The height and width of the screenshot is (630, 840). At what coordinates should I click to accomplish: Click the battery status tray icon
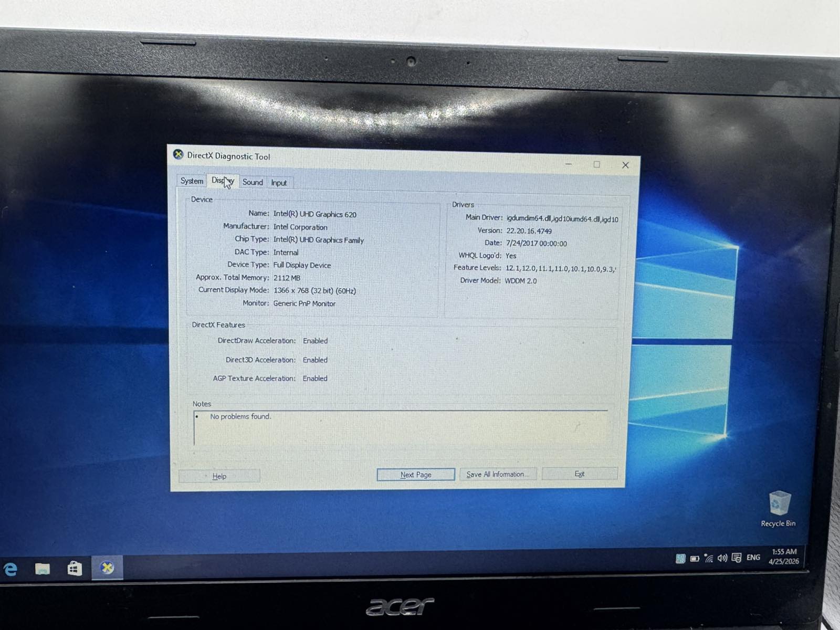pos(695,559)
